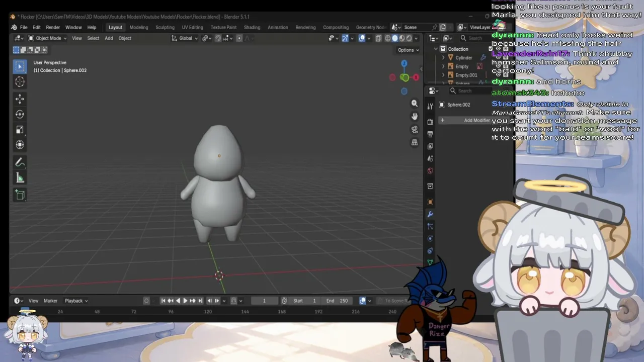Open the Particles properties tab
Viewport: 644px width, 362px height.
(x=430, y=226)
